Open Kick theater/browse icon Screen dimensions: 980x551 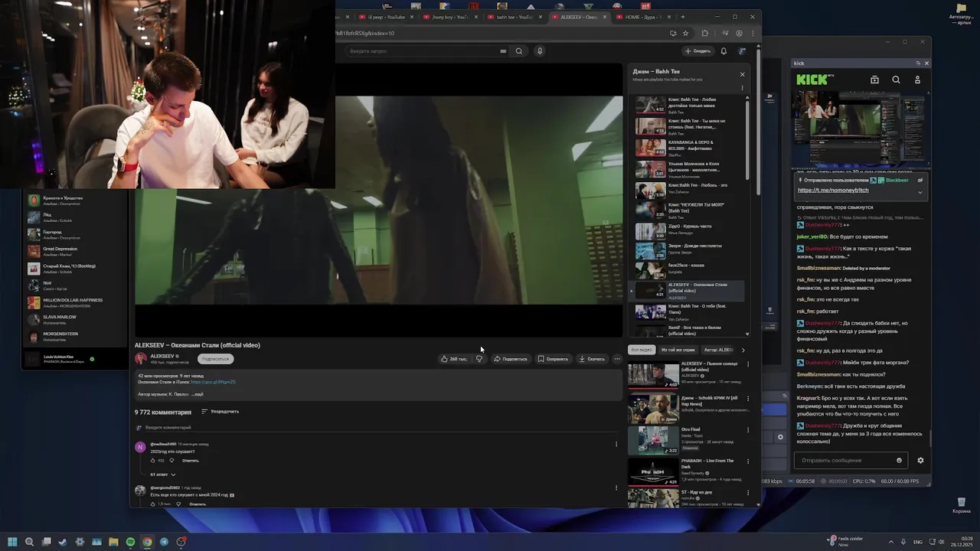[x=874, y=80]
